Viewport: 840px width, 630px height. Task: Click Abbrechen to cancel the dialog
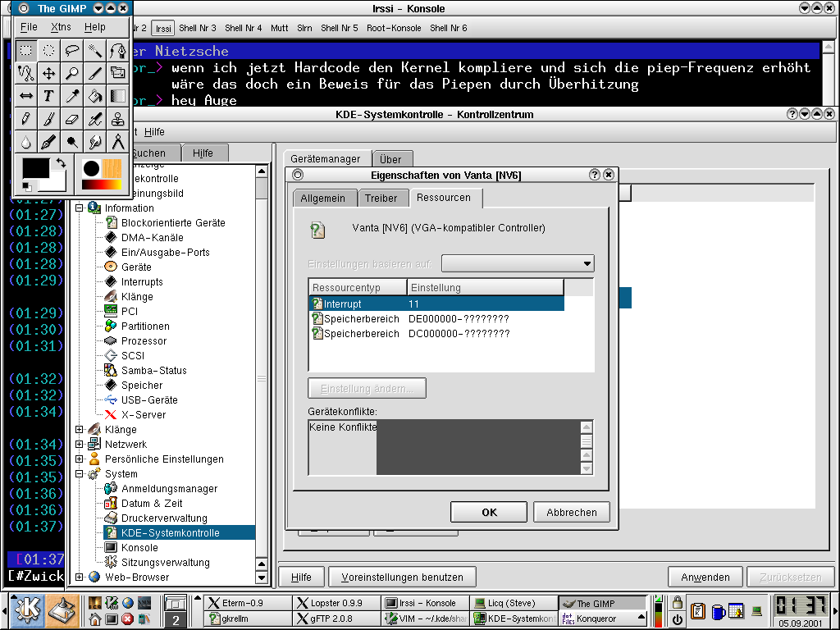(x=572, y=512)
